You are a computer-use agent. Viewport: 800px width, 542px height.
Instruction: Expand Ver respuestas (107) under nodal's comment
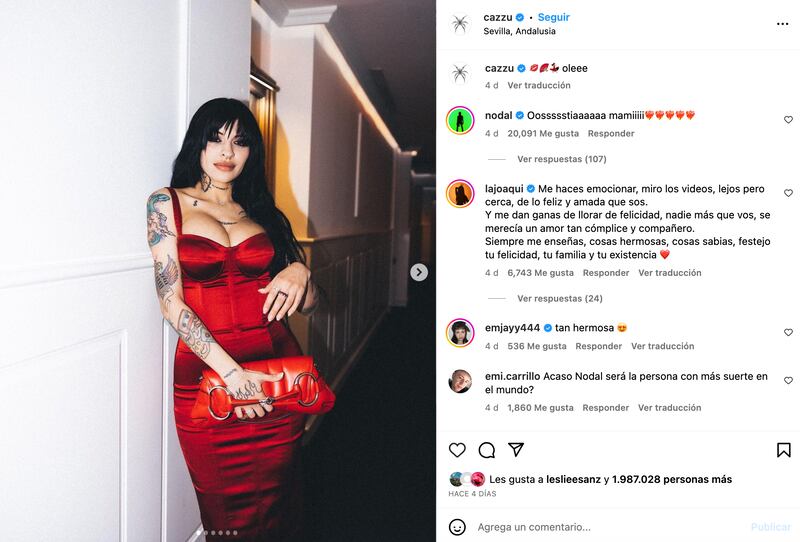coord(562,159)
